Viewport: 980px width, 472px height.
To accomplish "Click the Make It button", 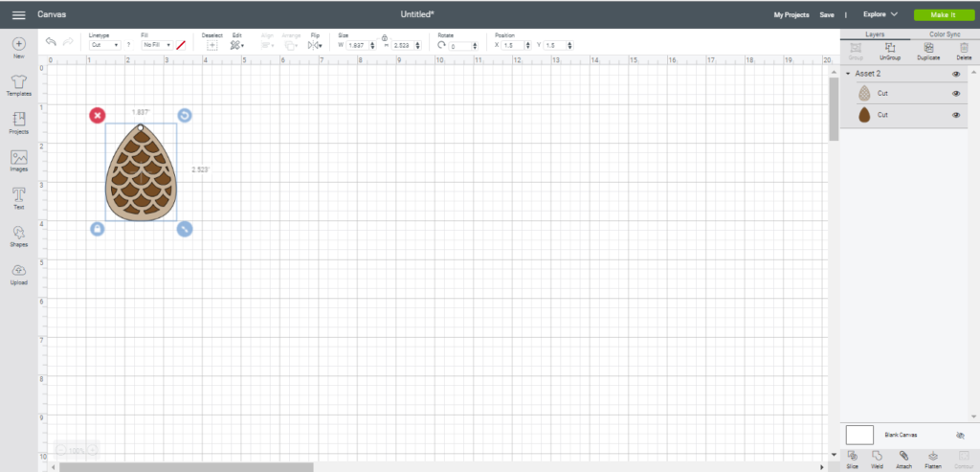I will point(940,15).
